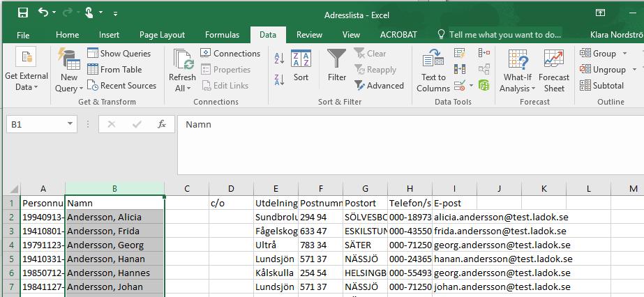This screenshot has height=297, width=644.
Task: Click the Insert Function fx icon
Action: [x=162, y=124]
